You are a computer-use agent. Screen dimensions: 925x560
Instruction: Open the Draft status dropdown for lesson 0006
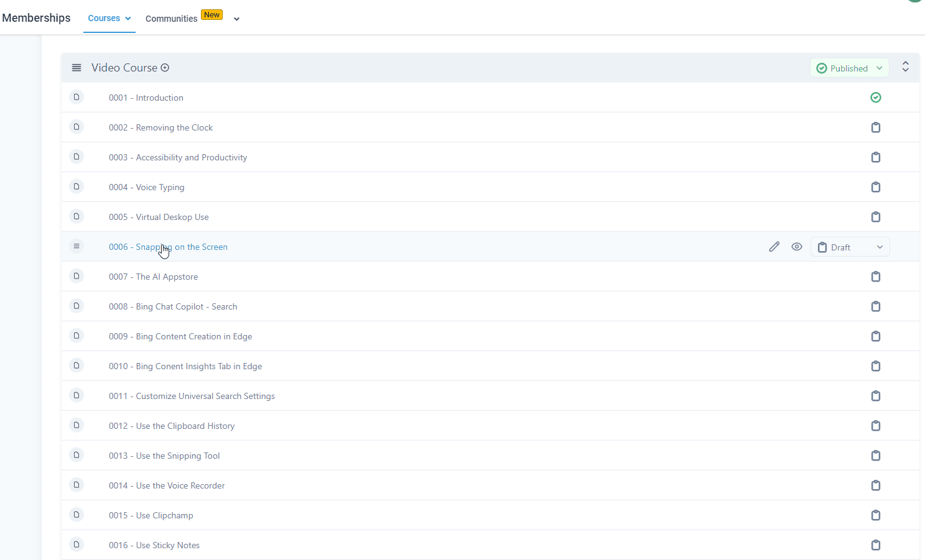point(850,247)
